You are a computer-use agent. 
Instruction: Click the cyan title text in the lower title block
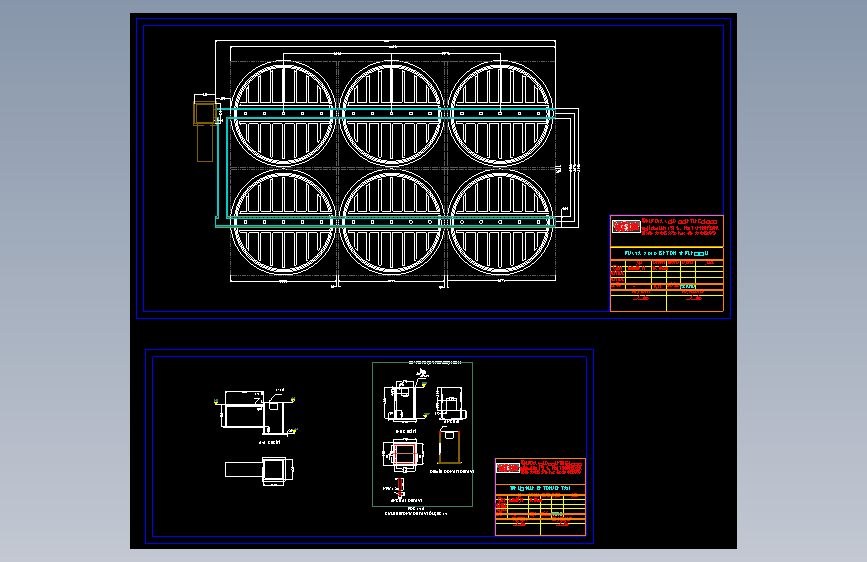coord(540,488)
